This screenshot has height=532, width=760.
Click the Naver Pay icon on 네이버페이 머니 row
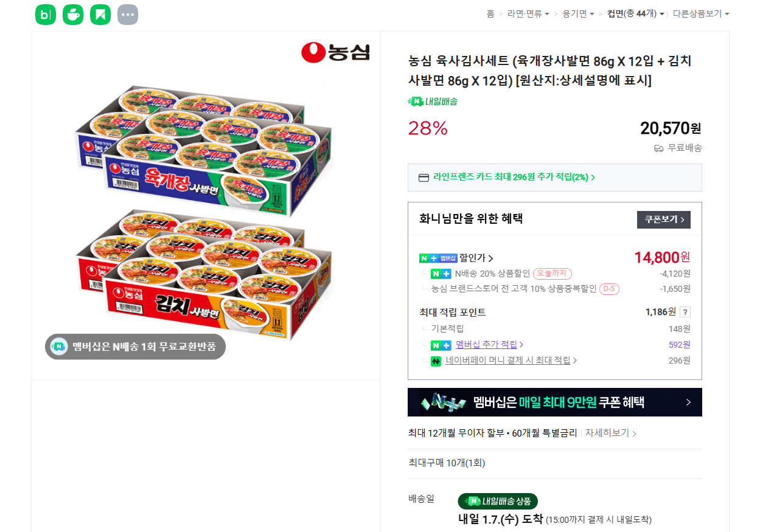pyautogui.click(x=436, y=360)
